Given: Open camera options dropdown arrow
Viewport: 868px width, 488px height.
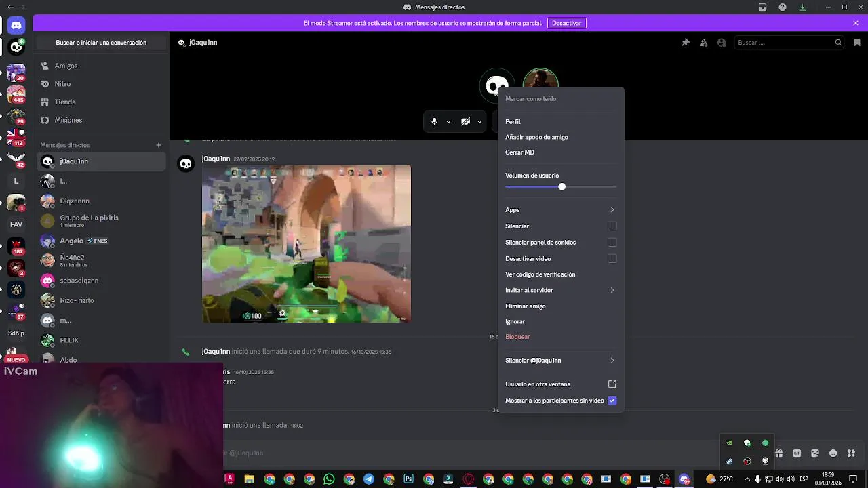Looking at the screenshot, I should [479, 122].
